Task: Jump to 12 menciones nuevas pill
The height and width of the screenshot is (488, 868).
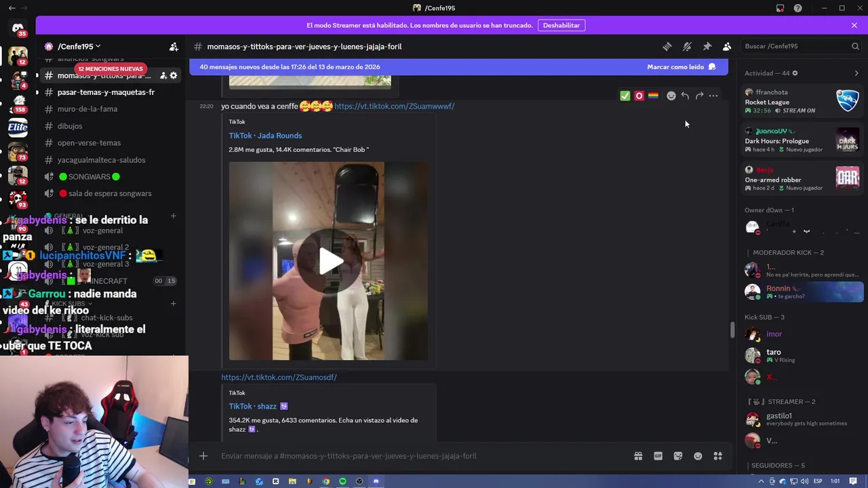Action: 111,68
